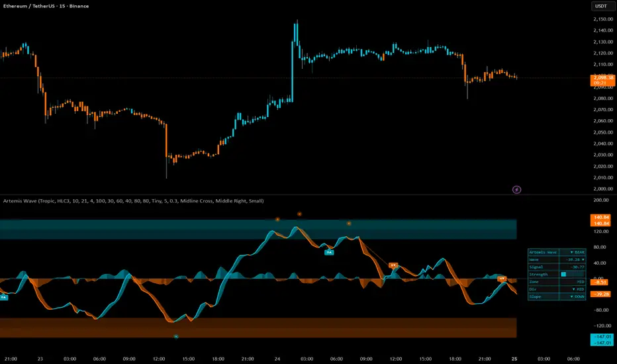Screen dimensions: 617x364
Task: Click the Zone row showing MID
Action: pyautogui.click(x=557, y=282)
